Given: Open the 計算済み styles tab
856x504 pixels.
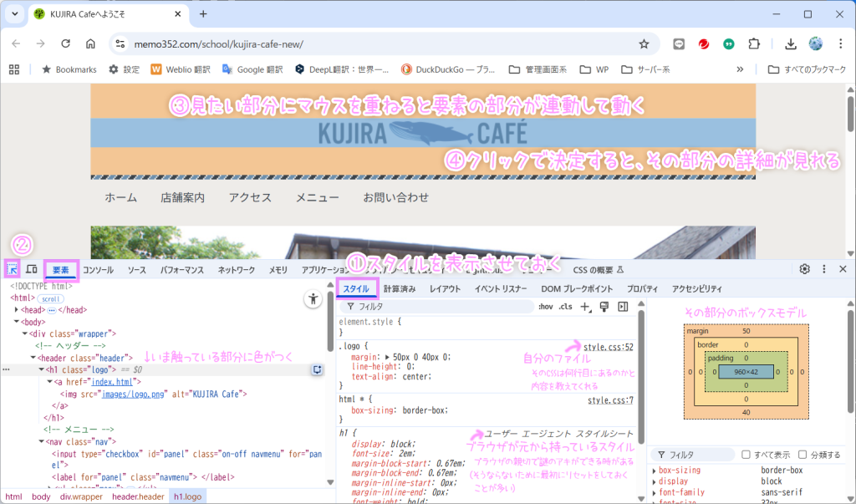Looking at the screenshot, I should (x=400, y=288).
